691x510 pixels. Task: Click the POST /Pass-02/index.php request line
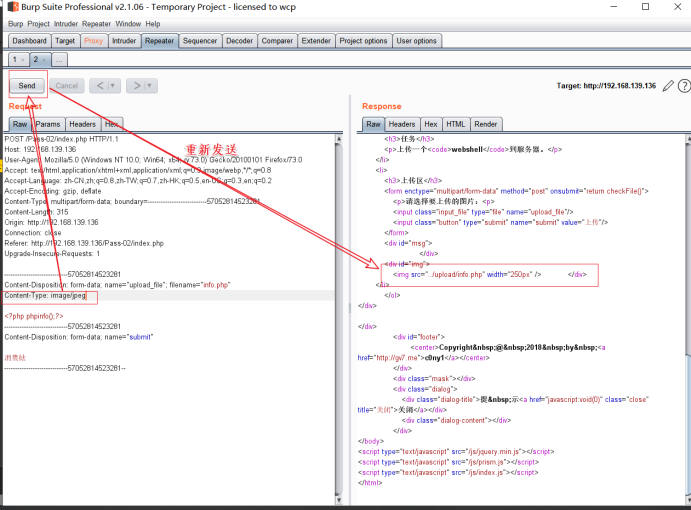(x=61, y=139)
